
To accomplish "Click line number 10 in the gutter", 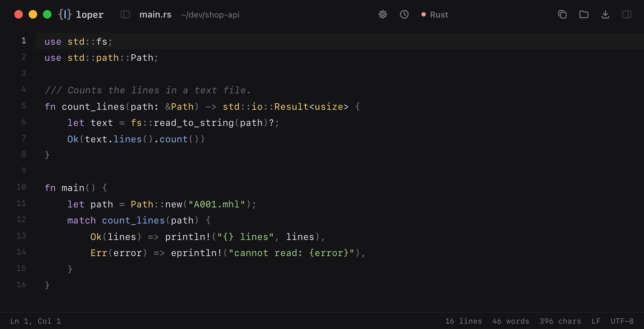I will (x=21, y=187).
